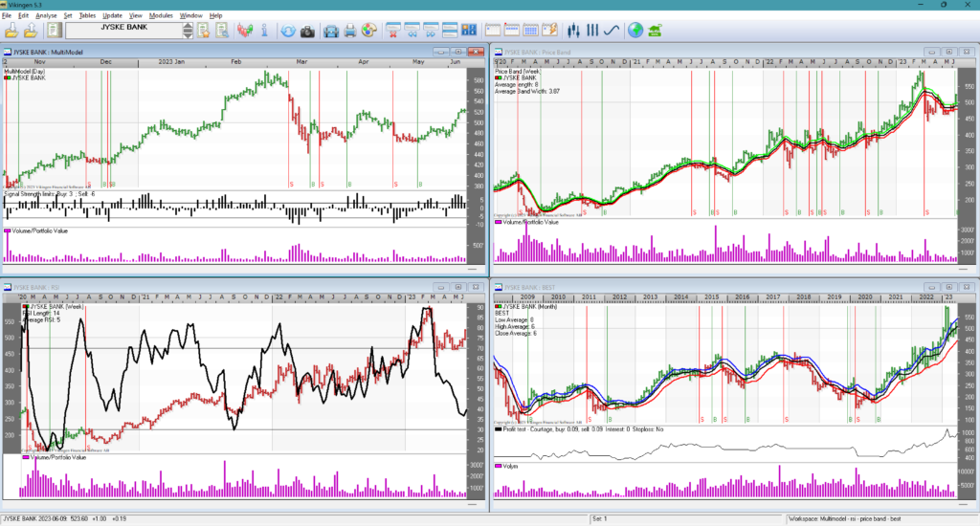Step to previous object with up arrow
The width and height of the screenshot is (980, 526).
(188, 26)
